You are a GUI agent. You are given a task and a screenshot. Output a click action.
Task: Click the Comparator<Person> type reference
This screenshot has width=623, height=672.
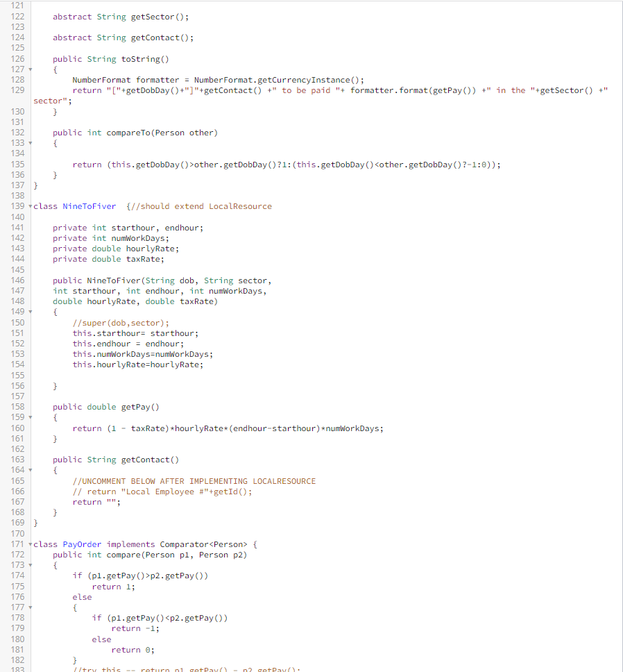[x=201, y=544]
